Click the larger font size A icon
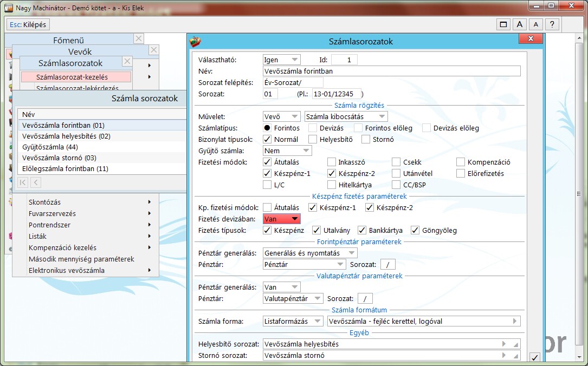 click(x=519, y=24)
